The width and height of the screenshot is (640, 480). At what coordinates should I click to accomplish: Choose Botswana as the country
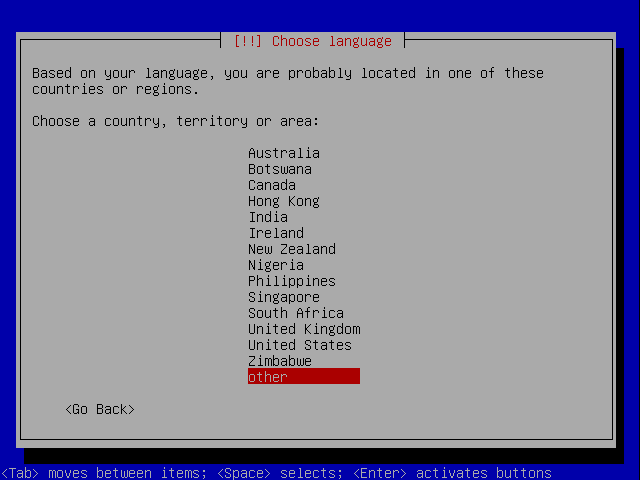pos(280,169)
